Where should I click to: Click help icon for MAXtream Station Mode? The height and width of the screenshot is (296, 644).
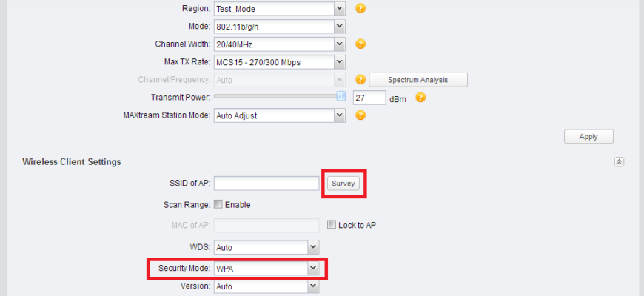point(360,115)
